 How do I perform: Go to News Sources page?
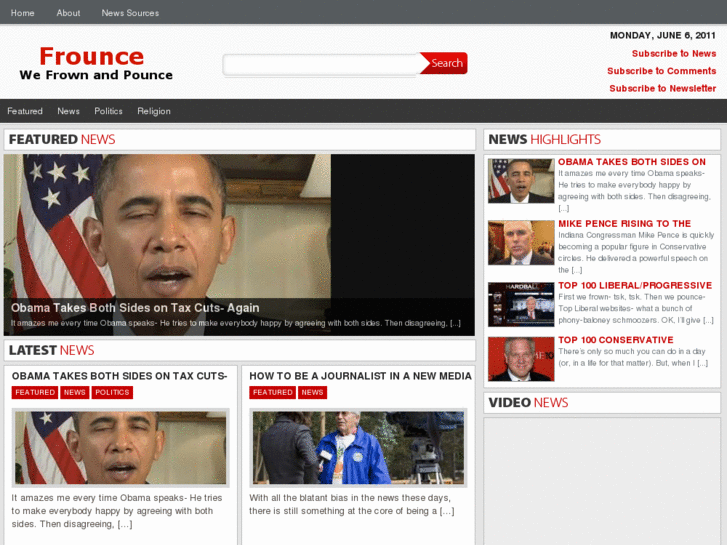[x=130, y=13]
